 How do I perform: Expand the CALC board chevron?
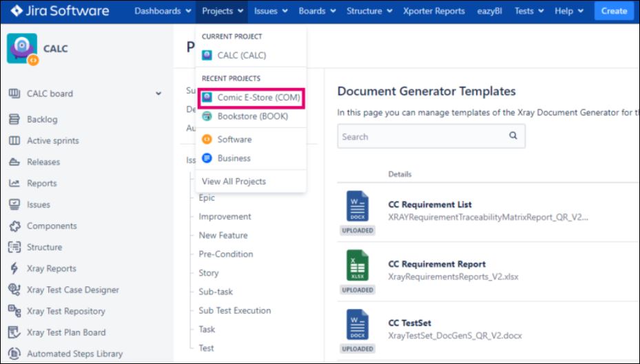click(x=158, y=94)
